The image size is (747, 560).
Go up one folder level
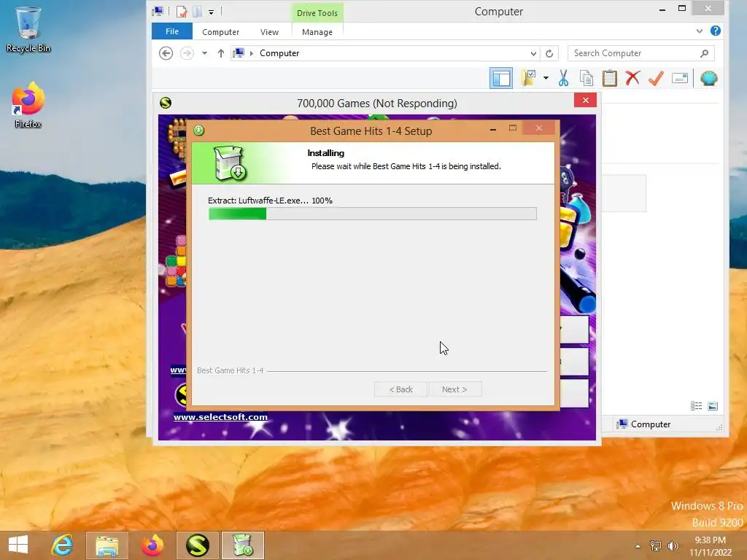click(220, 53)
